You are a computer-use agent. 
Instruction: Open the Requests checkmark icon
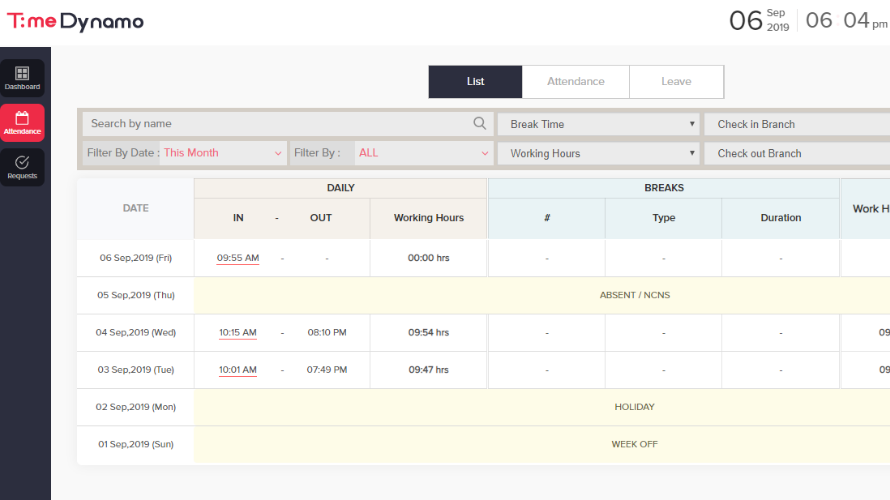22,166
